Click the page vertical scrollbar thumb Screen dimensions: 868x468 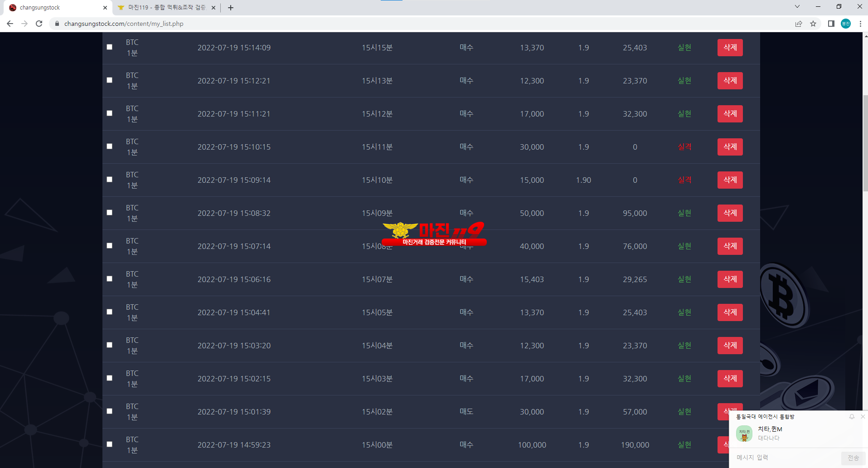click(x=865, y=143)
